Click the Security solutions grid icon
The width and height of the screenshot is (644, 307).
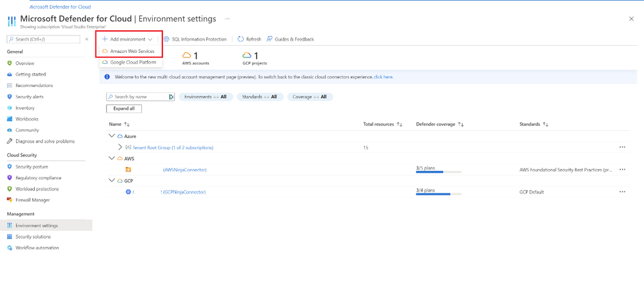10,237
